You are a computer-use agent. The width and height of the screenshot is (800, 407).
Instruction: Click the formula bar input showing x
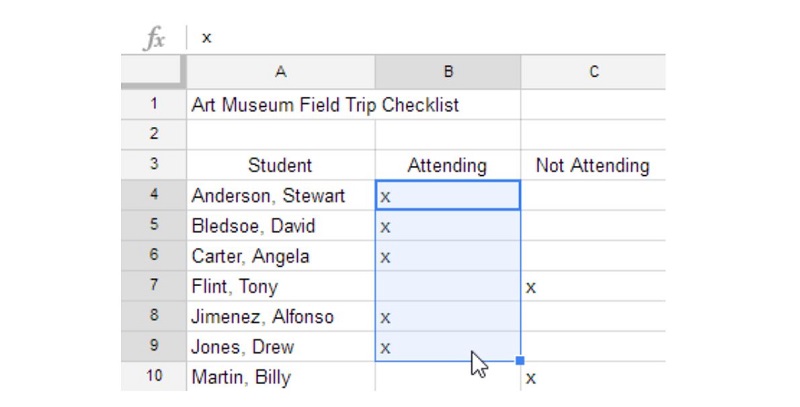pos(428,38)
